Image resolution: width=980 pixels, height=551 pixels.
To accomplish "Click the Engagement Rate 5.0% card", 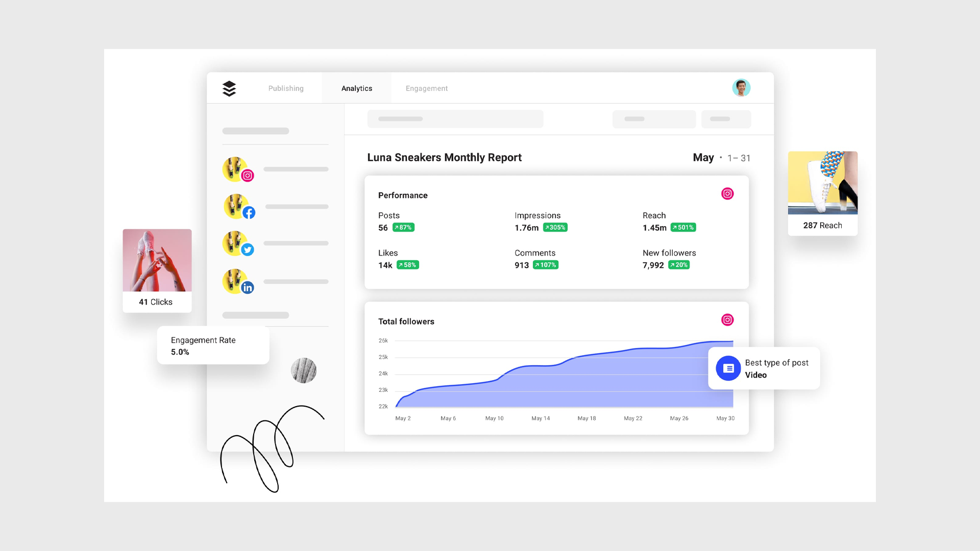I will click(212, 345).
